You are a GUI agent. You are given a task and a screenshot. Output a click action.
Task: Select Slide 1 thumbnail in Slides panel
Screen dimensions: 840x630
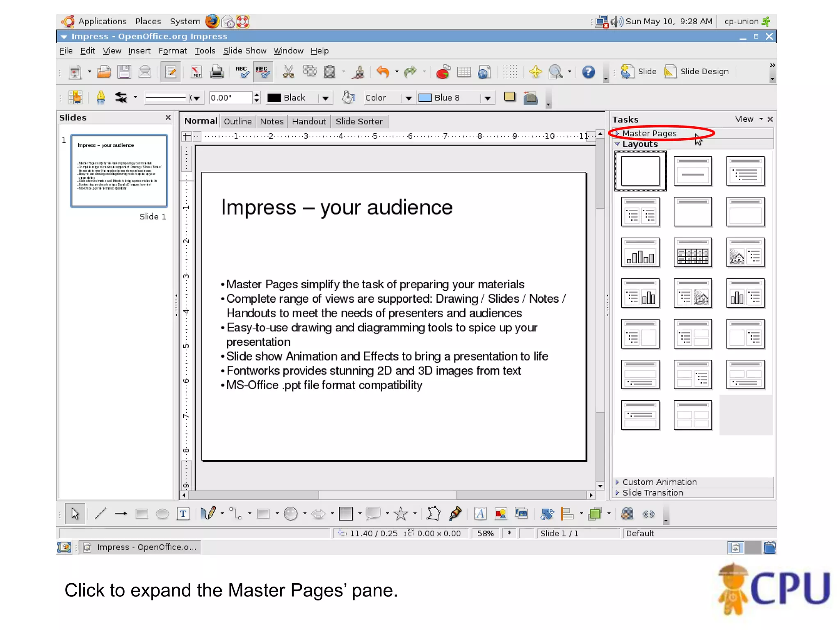(119, 171)
